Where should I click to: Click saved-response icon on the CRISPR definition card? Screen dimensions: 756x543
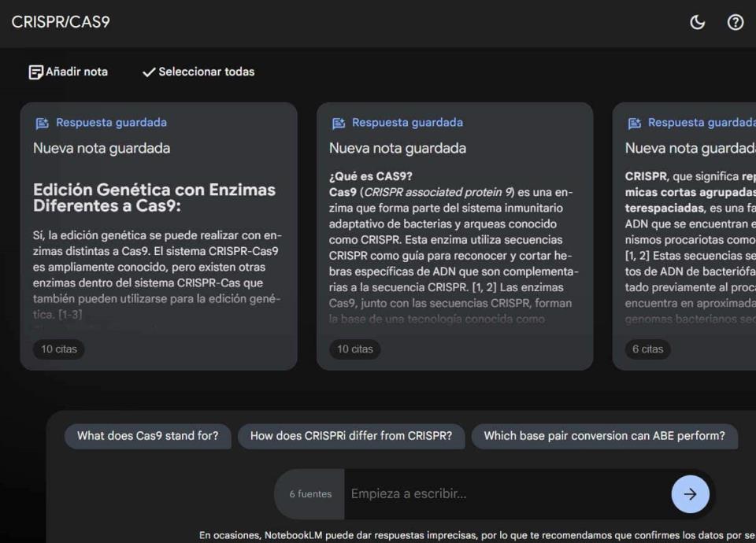point(635,124)
